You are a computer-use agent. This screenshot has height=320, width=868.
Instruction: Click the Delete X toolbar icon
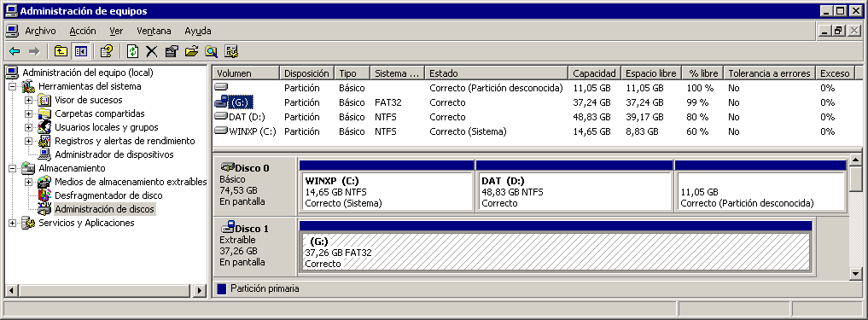(x=151, y=51)
